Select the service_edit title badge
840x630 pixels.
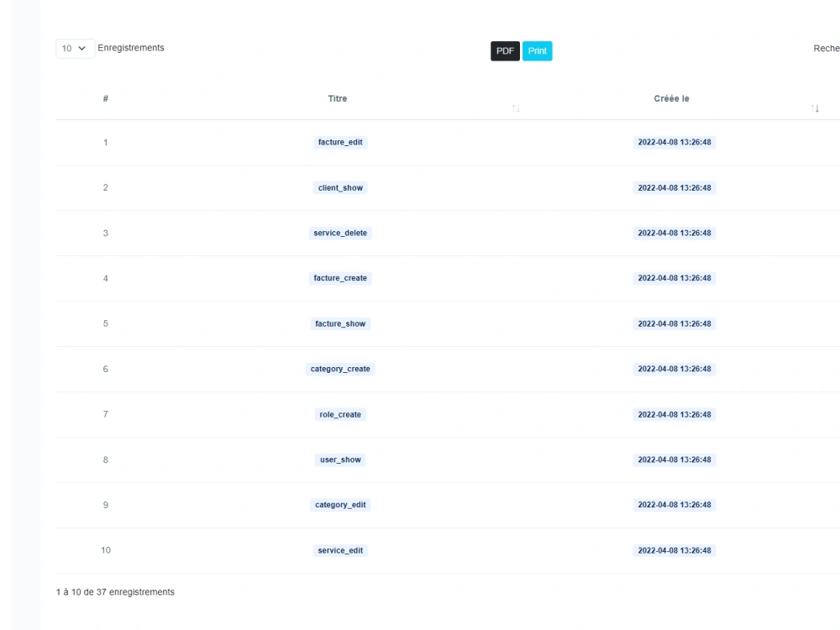(x=340, y=550)
